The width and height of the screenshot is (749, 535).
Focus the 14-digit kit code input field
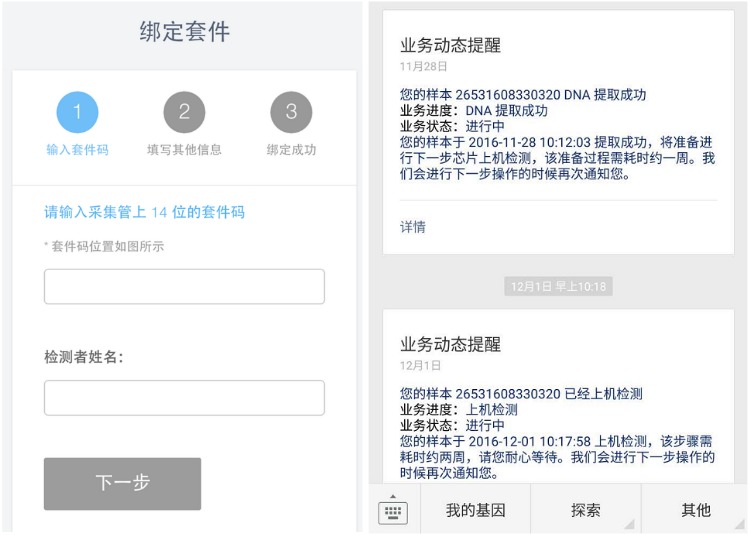click(x=184, y=286)
